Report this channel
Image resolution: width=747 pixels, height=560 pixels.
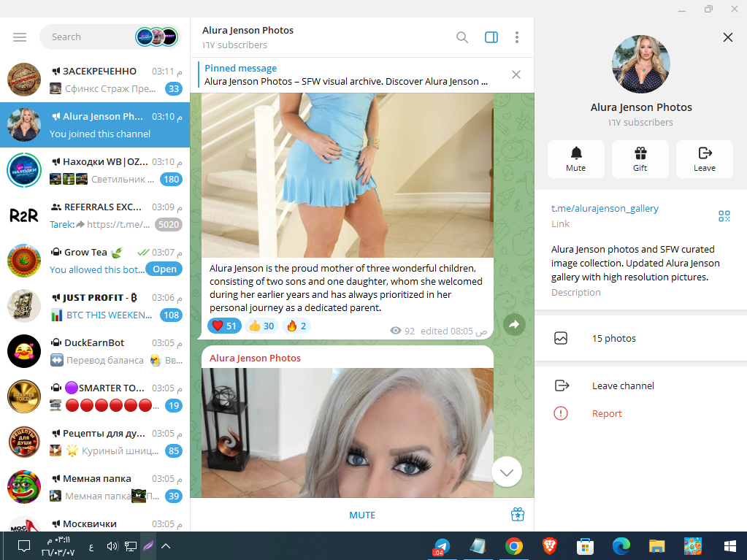coord(641,413)
